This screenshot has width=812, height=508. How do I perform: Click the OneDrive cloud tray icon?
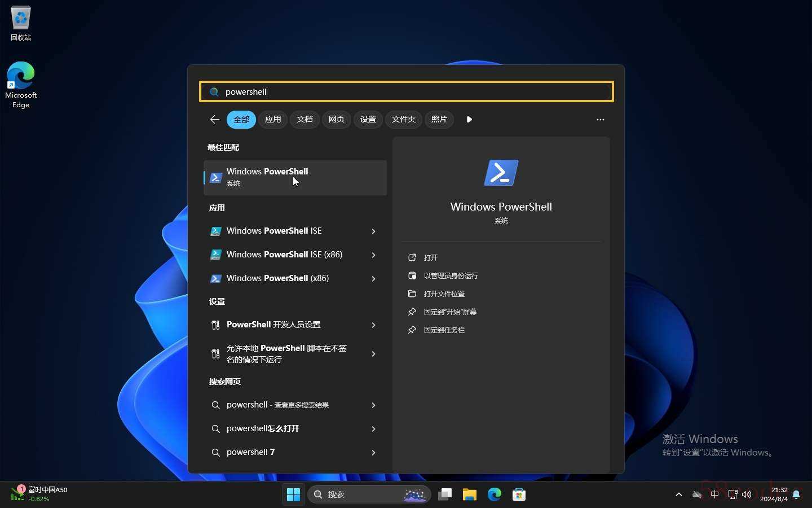pos(697,494)
